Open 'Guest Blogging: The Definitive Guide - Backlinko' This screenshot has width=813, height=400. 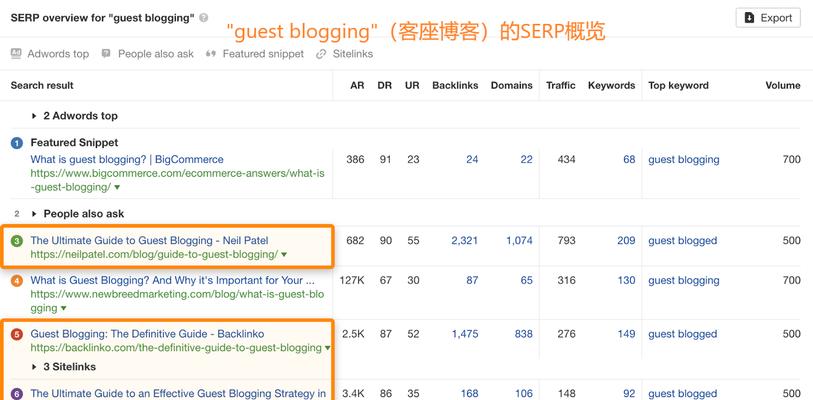pyautogui.click(x=147, y=334)
